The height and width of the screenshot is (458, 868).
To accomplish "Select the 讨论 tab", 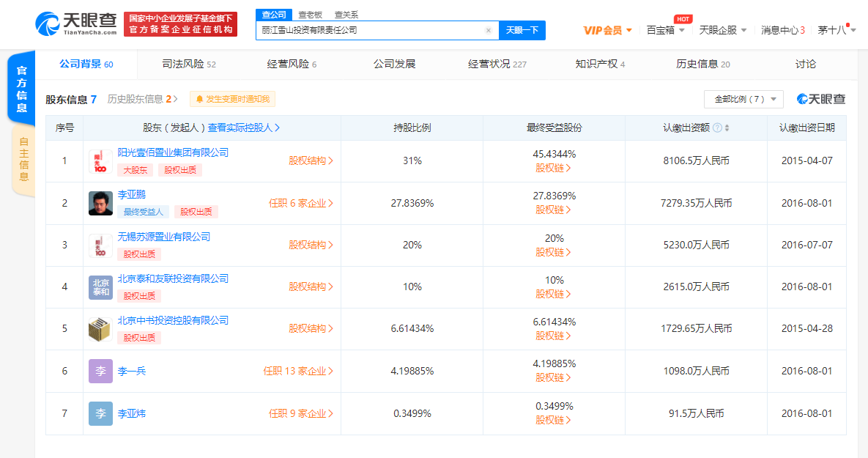I will coord(806,64).
